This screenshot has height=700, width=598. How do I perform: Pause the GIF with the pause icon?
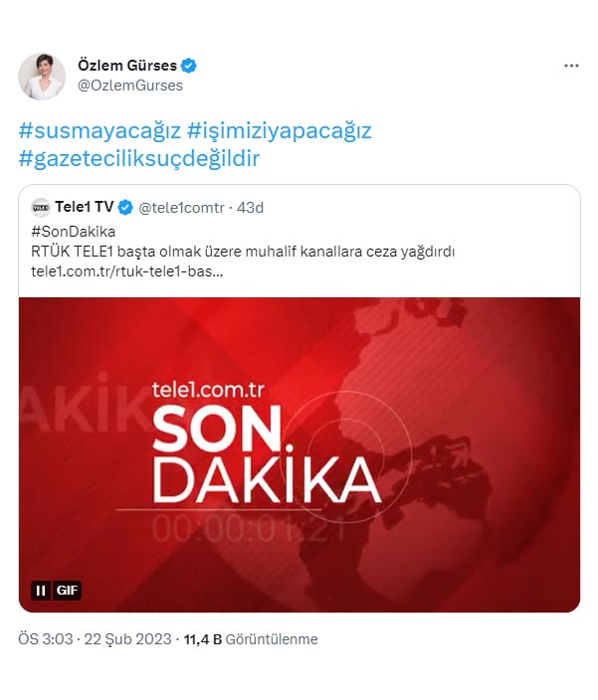[x=41, y=591]
